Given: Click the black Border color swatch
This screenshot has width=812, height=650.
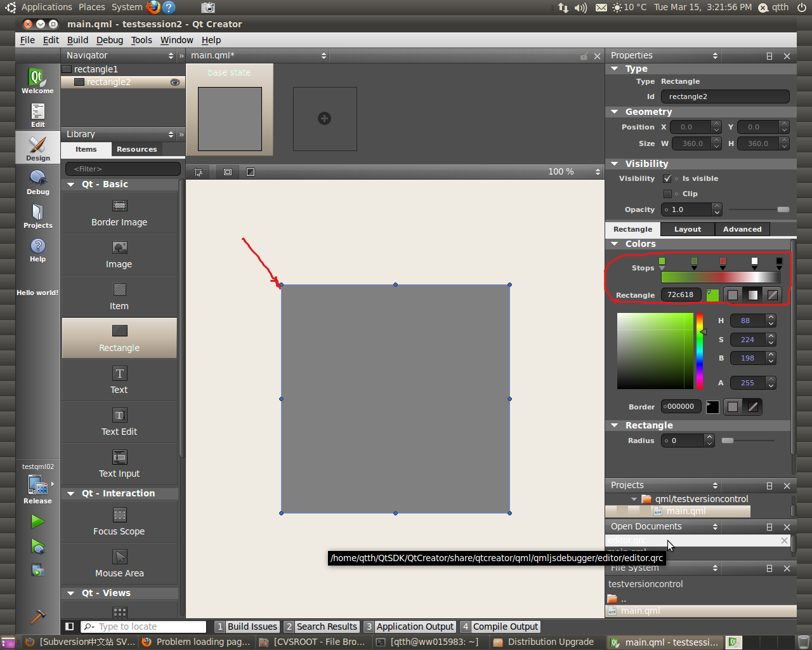Looking at the screenshot, I should pos(712,407).
